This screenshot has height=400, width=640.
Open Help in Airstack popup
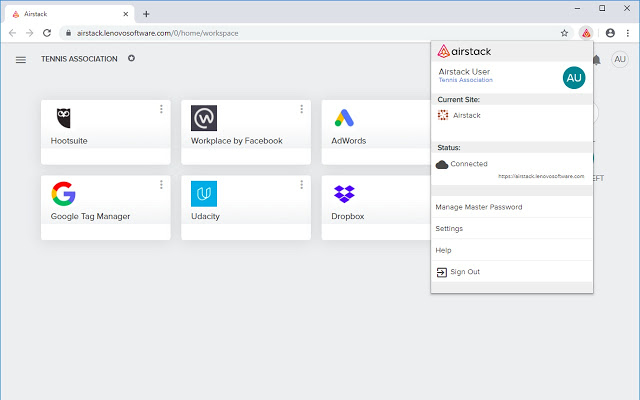(x=512, y=250)
